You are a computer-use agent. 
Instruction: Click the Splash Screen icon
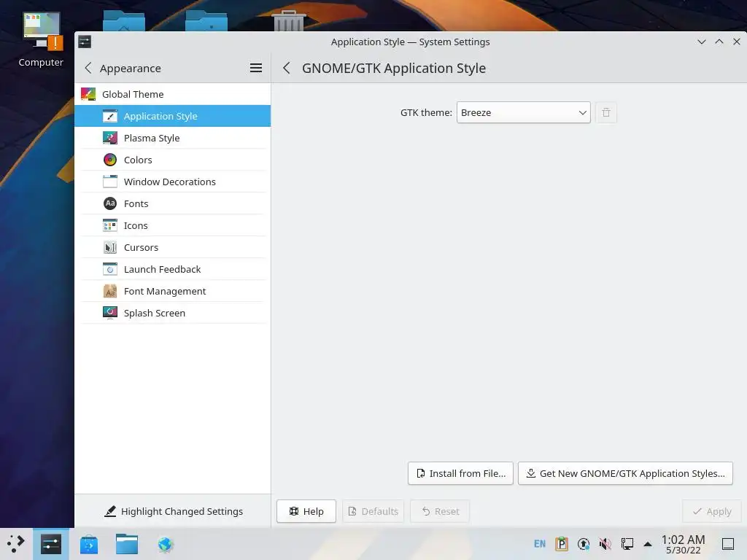click(x=110, y=313)
